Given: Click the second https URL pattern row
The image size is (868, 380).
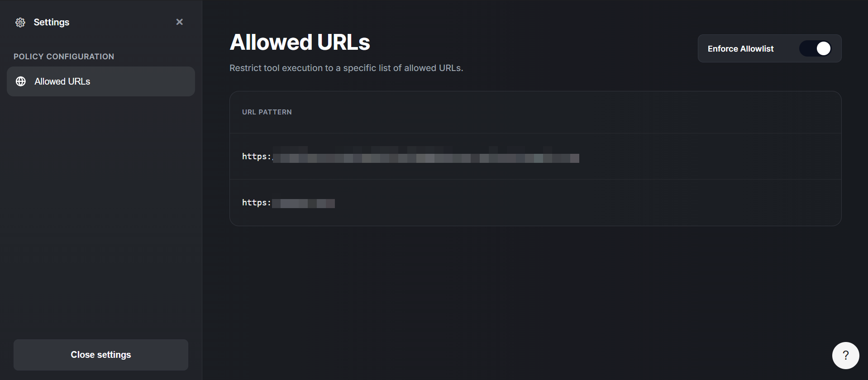Looking at the screenshot, I should (535, 203).
